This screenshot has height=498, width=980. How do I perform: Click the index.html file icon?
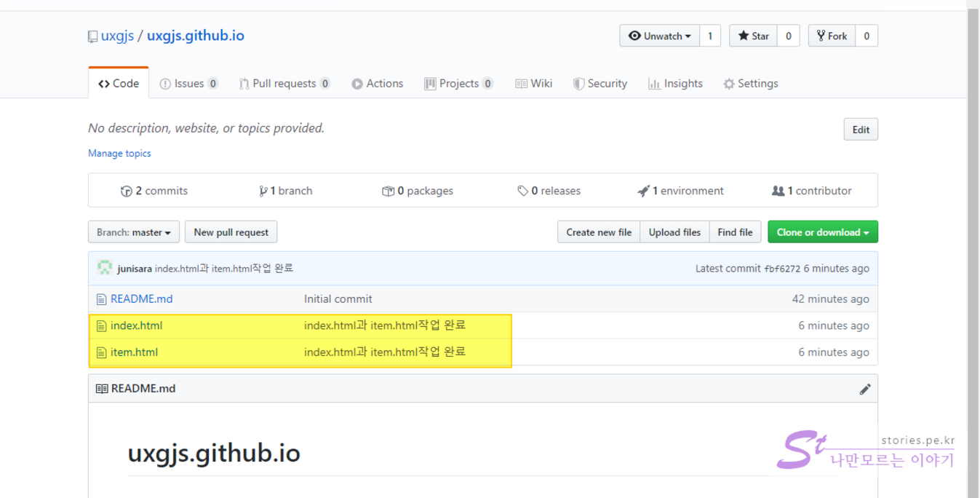pos(102,326)
